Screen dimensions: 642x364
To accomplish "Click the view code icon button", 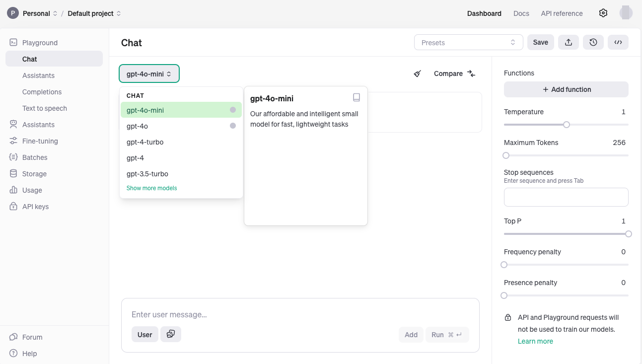I will [x=618, y=43].
